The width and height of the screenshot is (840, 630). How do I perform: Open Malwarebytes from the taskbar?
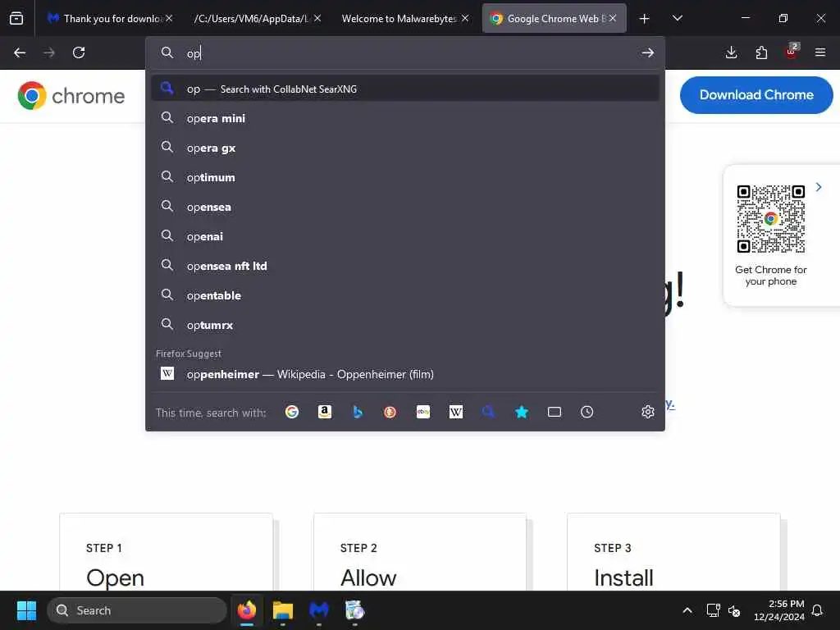(319, 610)
